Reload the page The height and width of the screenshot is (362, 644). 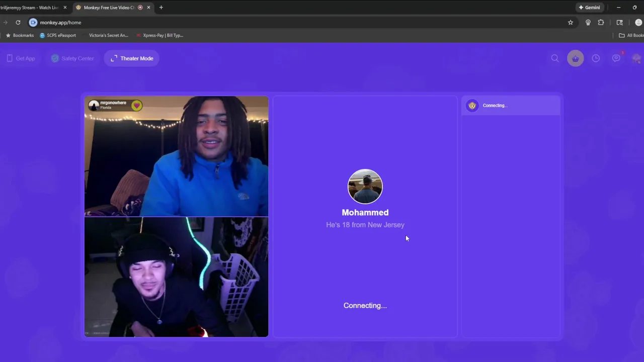(x=18, y=23)
